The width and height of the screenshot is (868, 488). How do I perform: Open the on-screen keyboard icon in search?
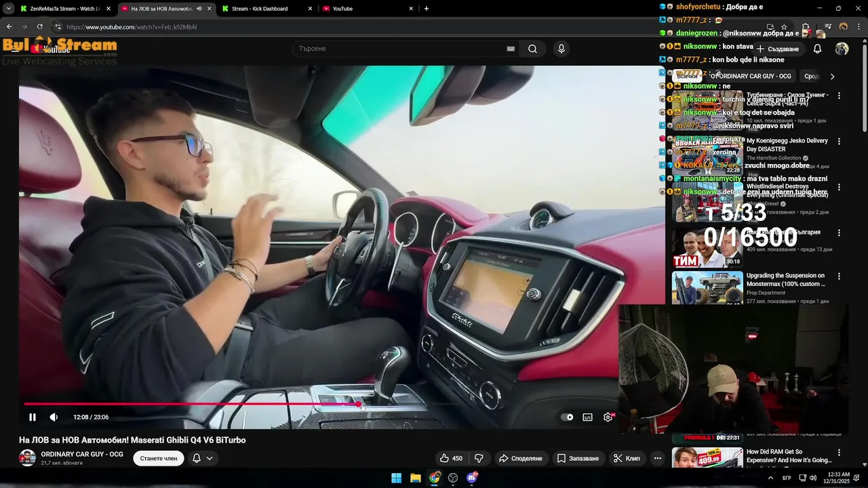click(x=511, y=49)
